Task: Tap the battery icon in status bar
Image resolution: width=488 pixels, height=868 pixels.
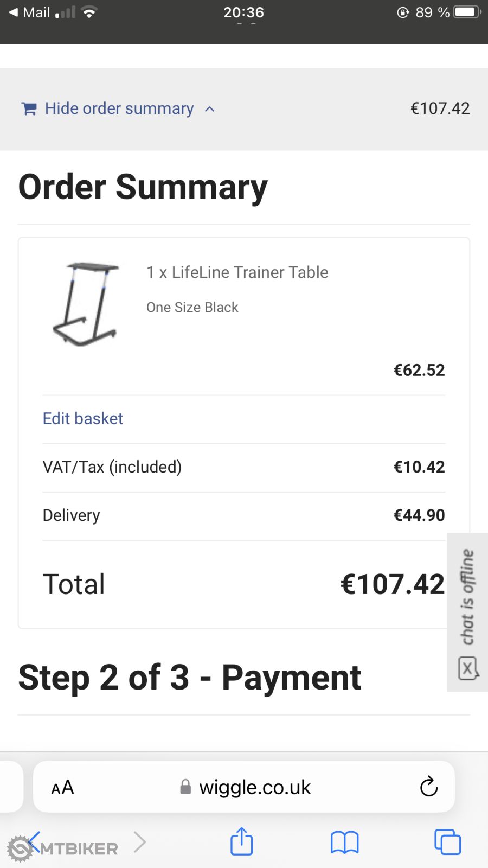Action: pyautogui.click(x=467, y=12)
